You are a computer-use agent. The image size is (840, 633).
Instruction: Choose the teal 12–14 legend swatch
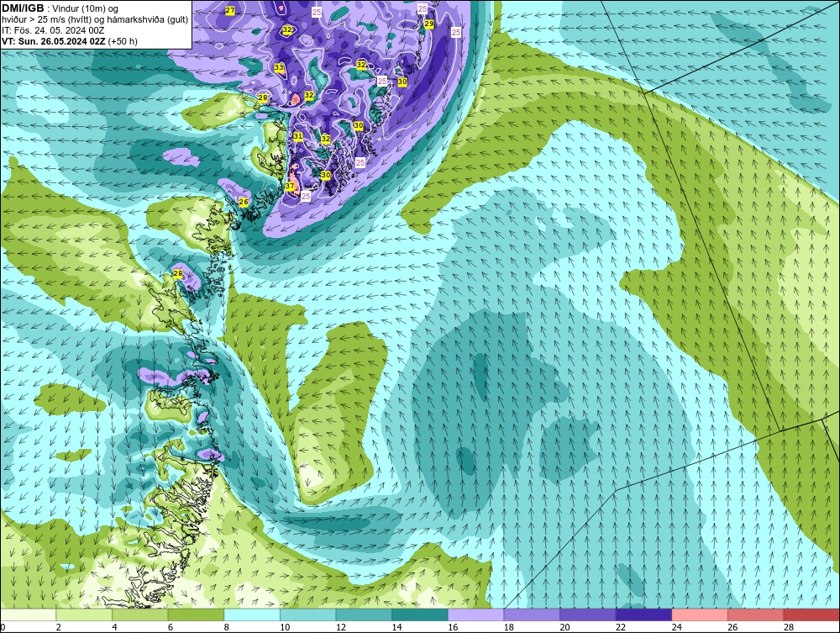(x=364, y=615)
